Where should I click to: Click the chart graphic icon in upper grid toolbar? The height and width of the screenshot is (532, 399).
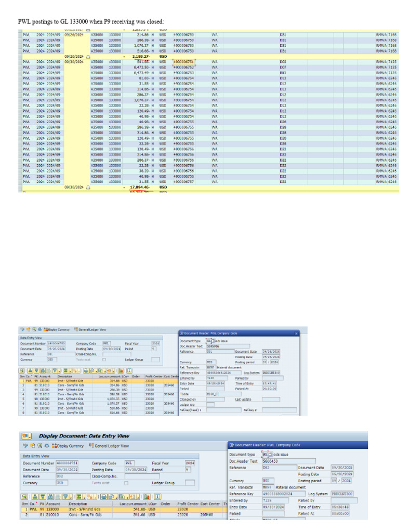click(121, 370)
